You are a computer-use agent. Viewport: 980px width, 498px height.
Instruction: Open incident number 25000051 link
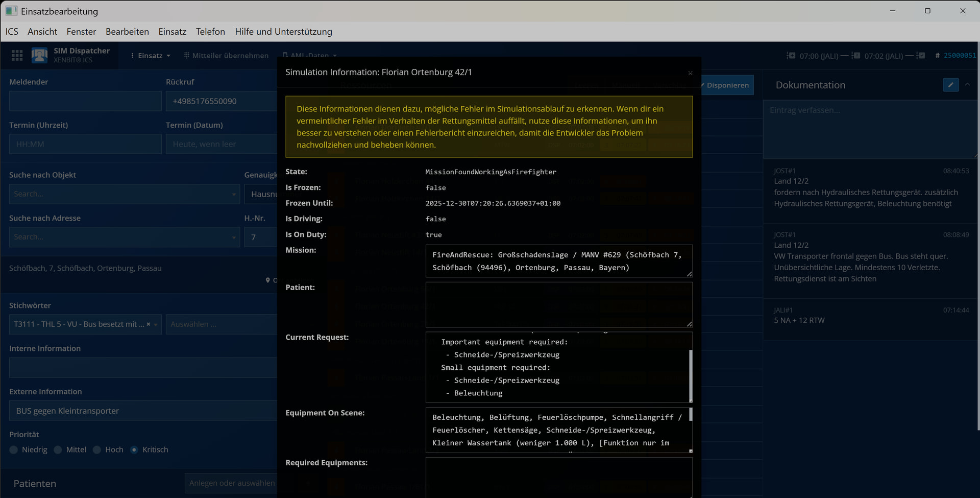(x=959, y=56)
